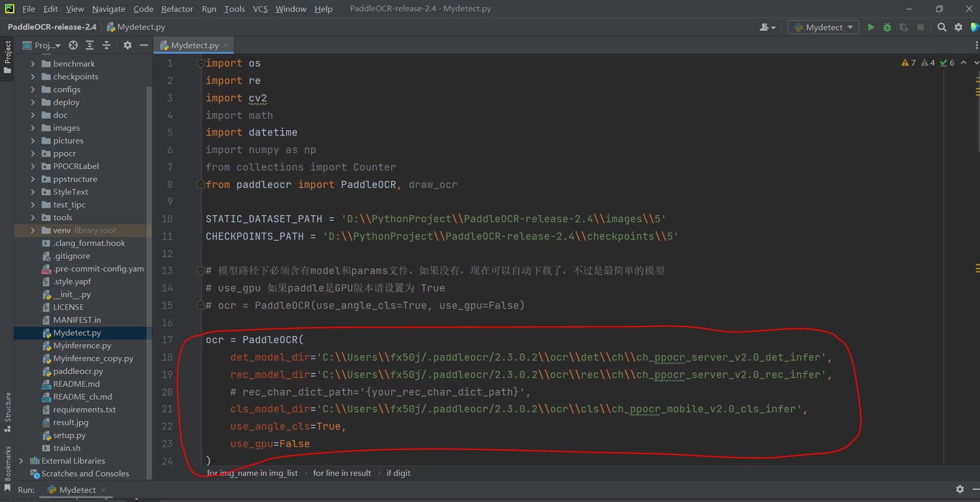
Task: Close the Mydetect.py editor tab
Action: coord(226,45)
